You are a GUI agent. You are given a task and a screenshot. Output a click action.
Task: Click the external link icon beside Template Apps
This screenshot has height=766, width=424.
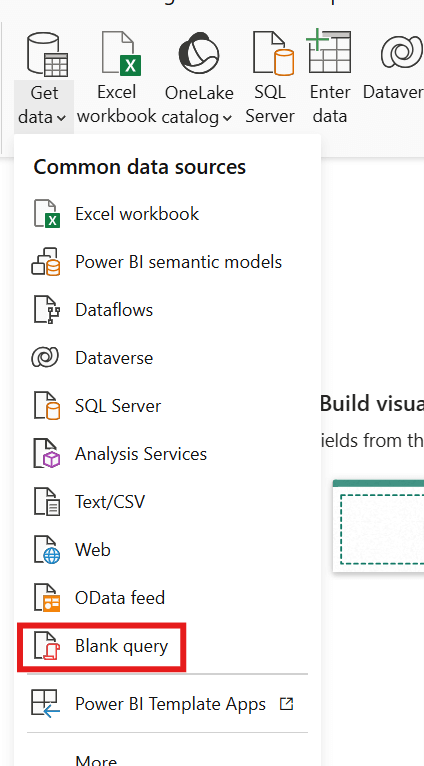(286, 703)
